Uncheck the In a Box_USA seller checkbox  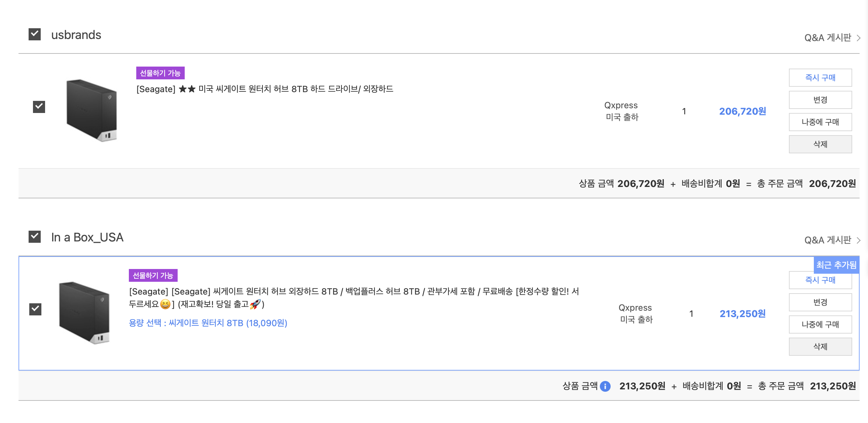[35, 237]
